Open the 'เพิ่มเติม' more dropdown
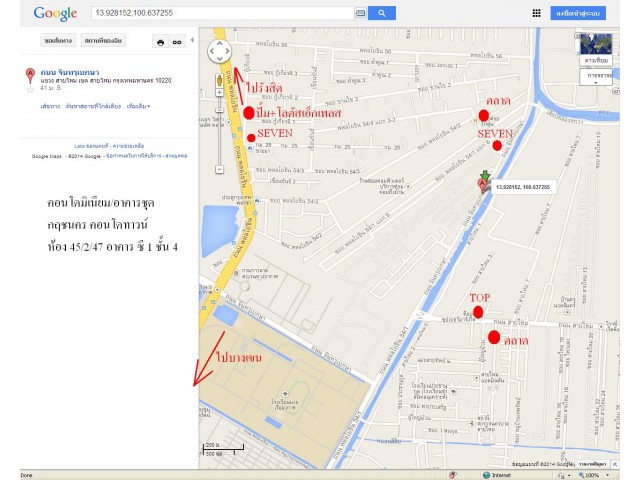 click(x=138, y=105)
